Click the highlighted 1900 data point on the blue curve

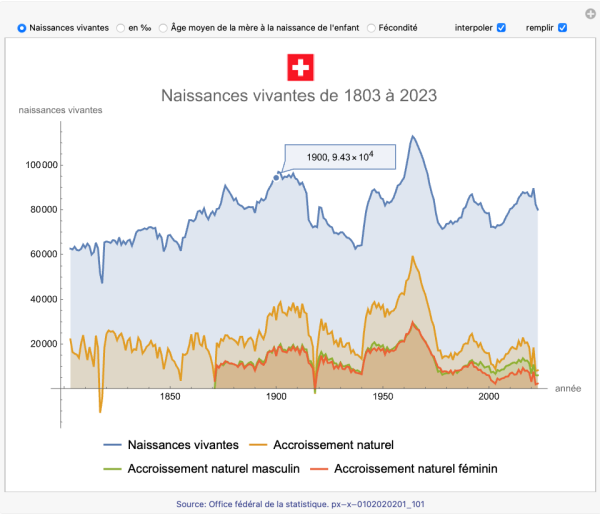(x=276, y=178)
